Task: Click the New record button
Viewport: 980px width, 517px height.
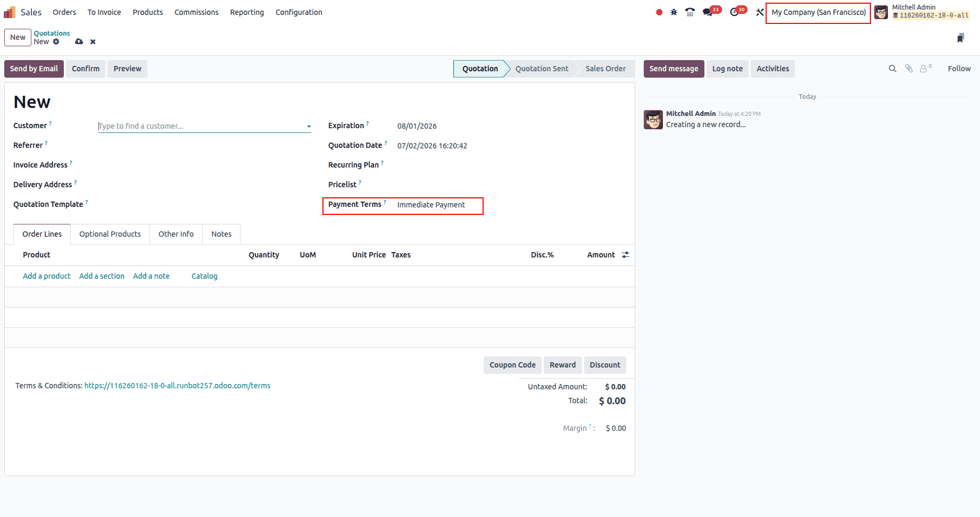Action: pyautogui.click(x=18, y=37)
